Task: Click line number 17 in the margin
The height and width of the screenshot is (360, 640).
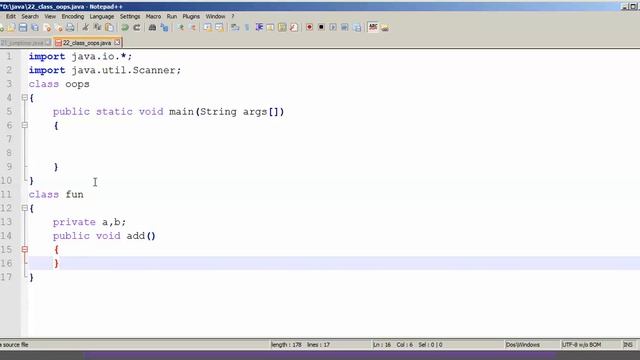Action: [6, 277]
